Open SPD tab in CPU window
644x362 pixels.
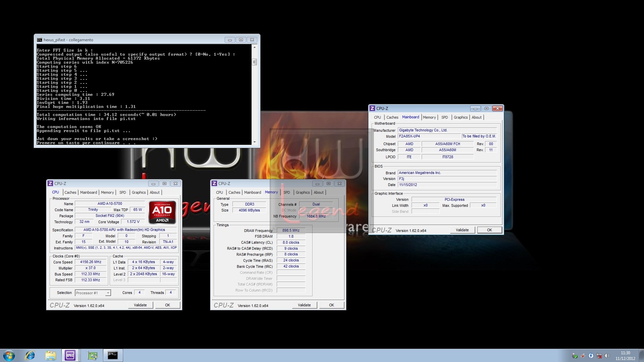[x=123, y=192]
